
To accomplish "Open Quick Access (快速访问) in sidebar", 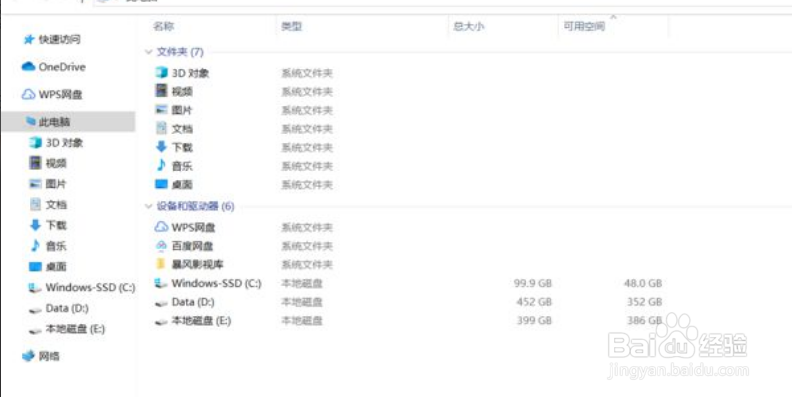I will coord(52,39).
